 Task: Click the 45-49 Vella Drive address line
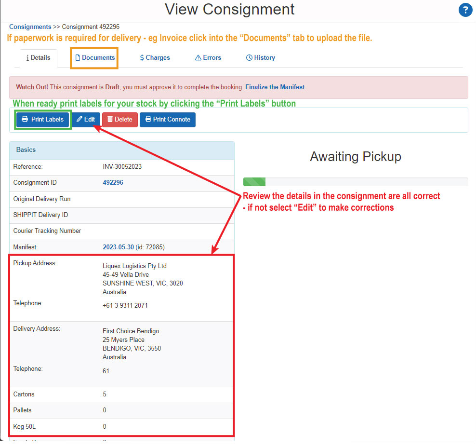(126, 275)
